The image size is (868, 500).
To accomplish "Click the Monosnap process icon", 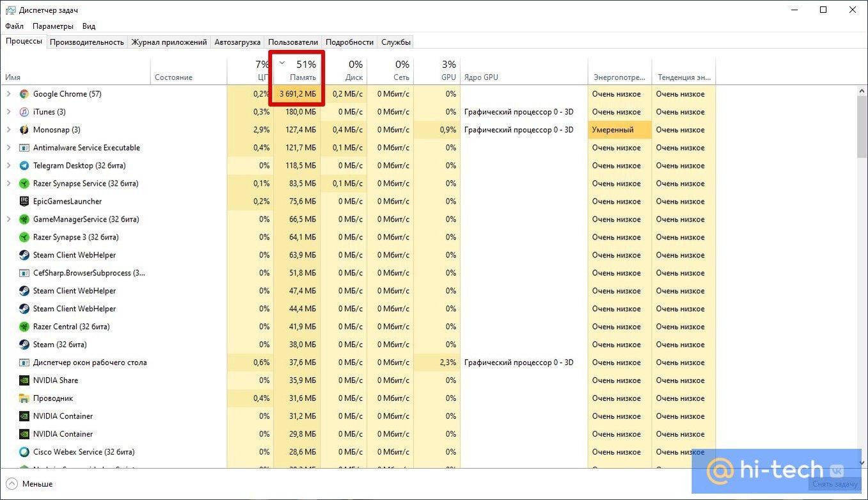I will point(24,130).
